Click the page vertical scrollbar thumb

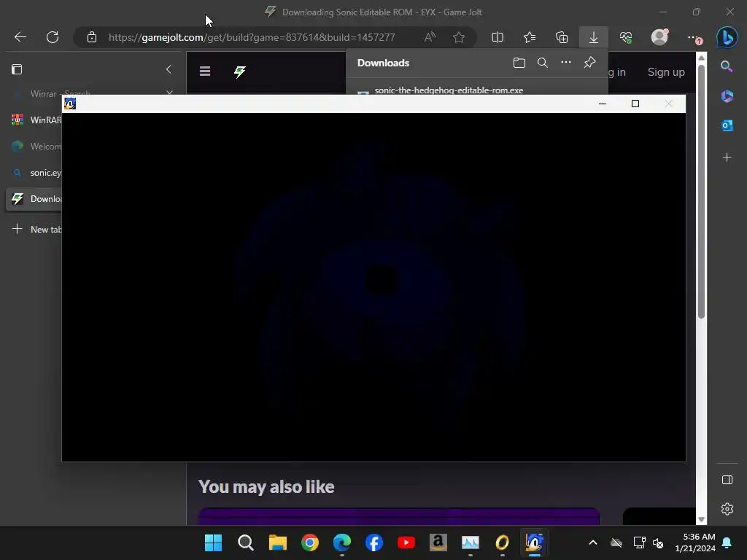pyautogui.click(x=701, y=192)
